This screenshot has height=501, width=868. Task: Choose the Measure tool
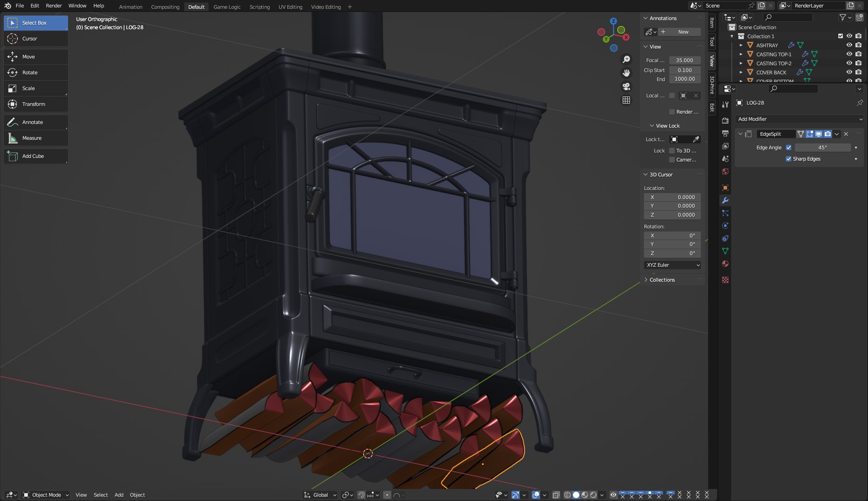[x=36, y=138]
